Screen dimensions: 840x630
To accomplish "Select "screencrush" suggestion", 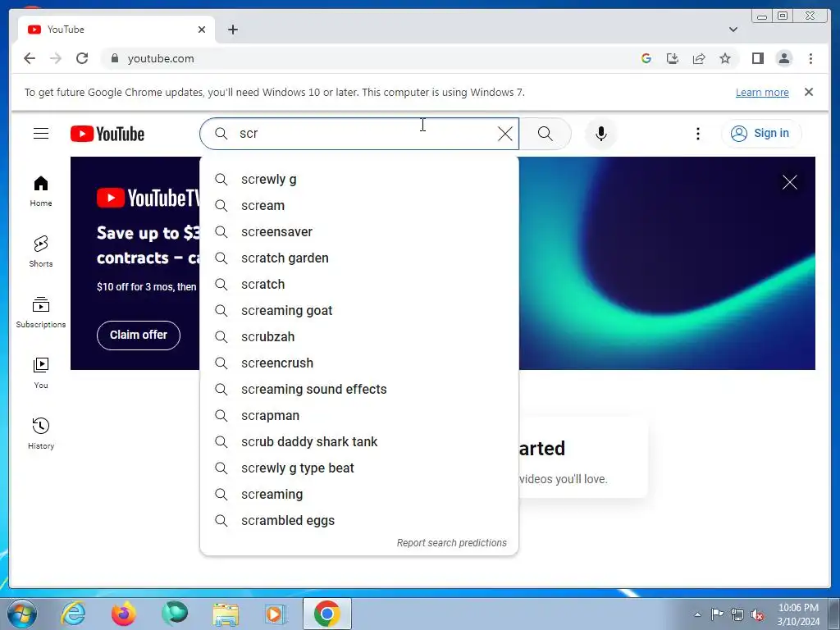I will [x=359, y=363].
